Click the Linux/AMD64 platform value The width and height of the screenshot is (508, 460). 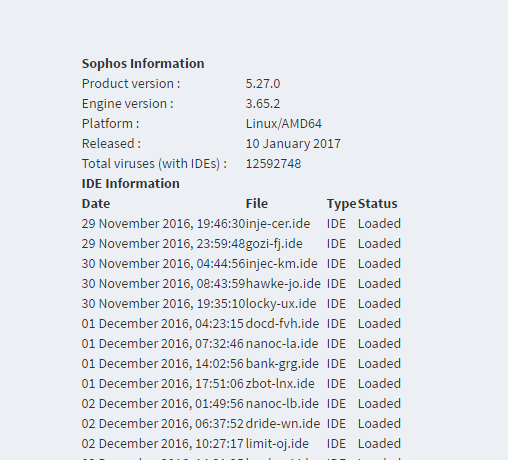284,124
